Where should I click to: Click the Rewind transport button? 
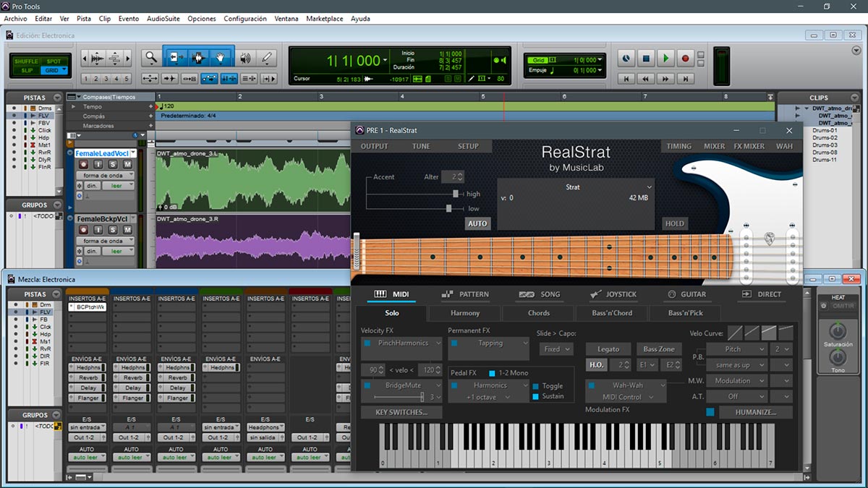[647, 78]
